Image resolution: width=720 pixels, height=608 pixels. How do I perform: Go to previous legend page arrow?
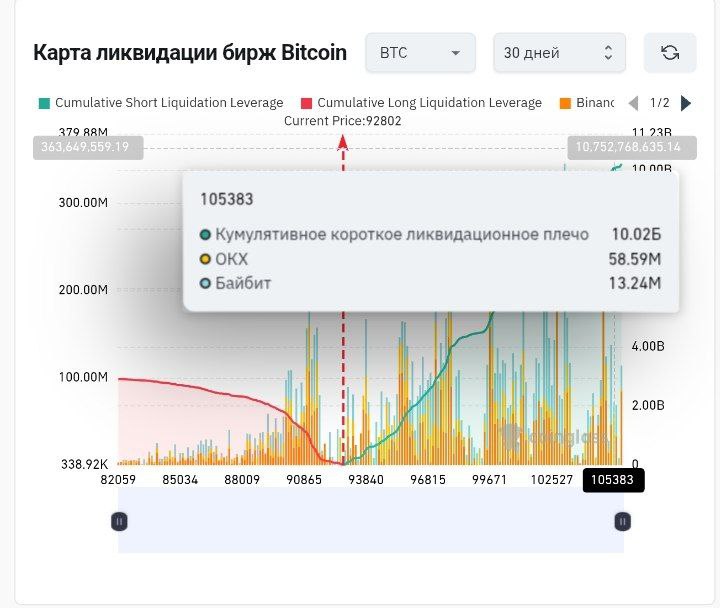pyautogui.click(x=633, y=103)
